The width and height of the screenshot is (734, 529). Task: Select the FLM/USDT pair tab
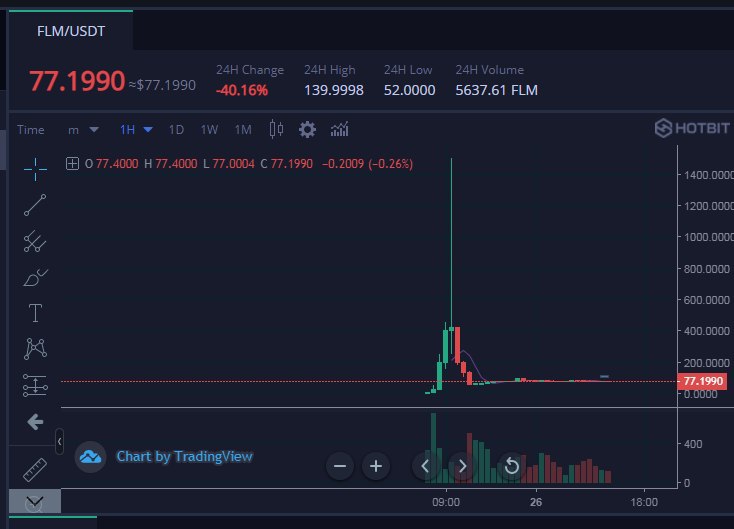[x=71, y=31]
